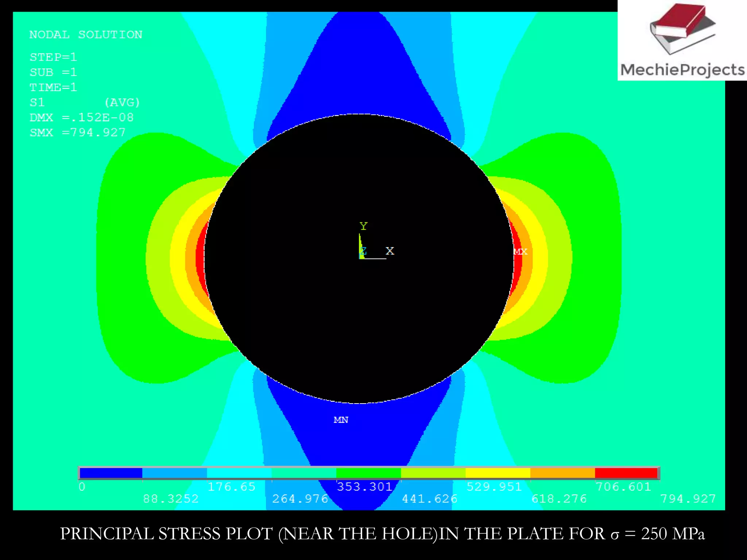Click the X axis label

(390, 251)
